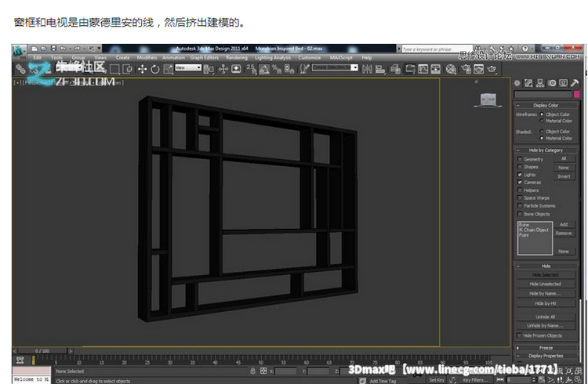Open the Quick Access toolbar dropdown arrow
This screenshot has height=384, width=588.
99,49
